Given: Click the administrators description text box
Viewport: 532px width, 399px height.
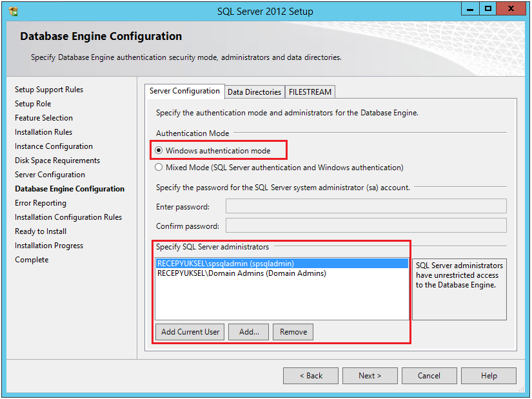Looking at the screenshot, I should 459,289.
